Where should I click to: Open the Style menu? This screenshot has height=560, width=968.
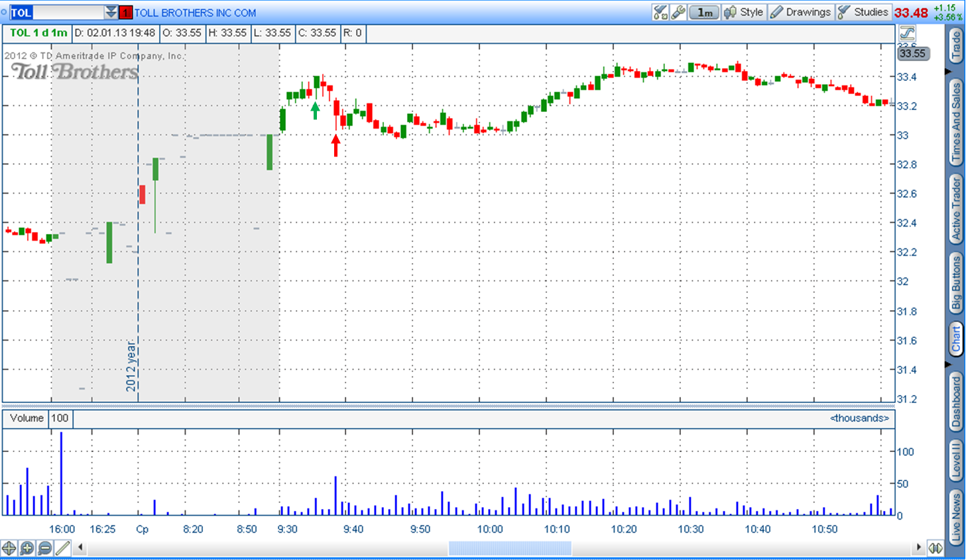[744, 12]
